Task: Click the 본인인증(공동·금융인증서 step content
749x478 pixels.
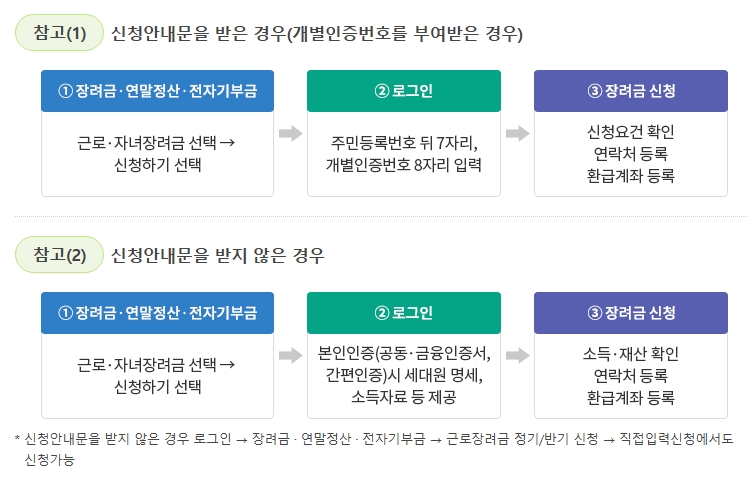Action: (404, 376)
